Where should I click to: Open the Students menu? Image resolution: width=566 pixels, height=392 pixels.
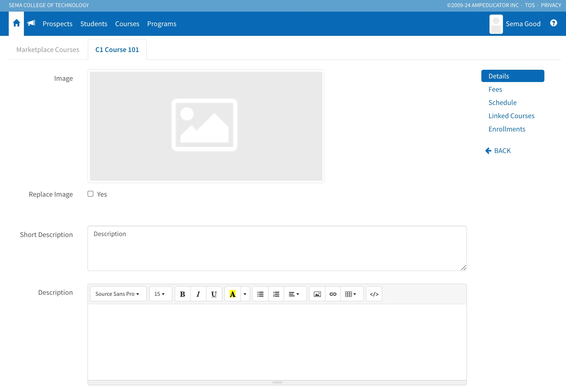[x=94, y=24]
